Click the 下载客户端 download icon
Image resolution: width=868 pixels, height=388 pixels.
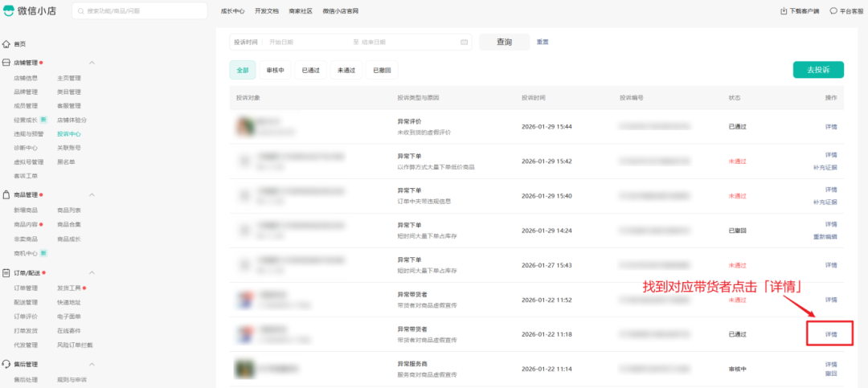pyautogui.click(x=784, y=11)
